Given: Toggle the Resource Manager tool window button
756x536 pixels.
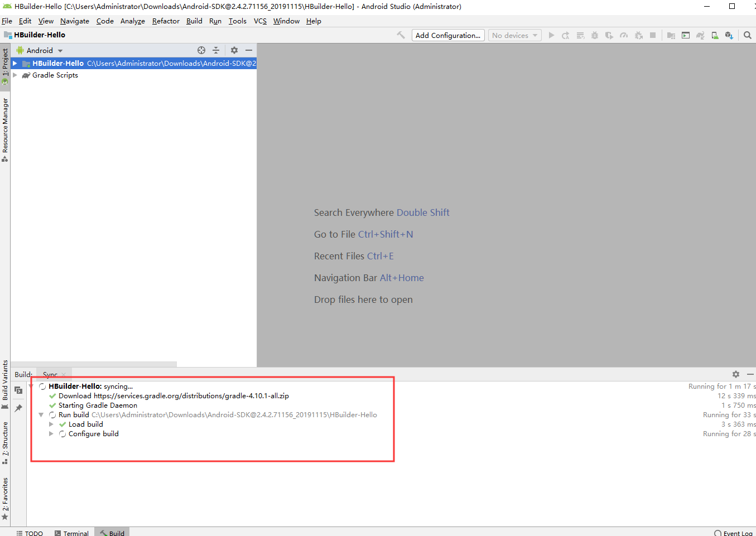Looking at the screenshot, I should pos(5,130).
